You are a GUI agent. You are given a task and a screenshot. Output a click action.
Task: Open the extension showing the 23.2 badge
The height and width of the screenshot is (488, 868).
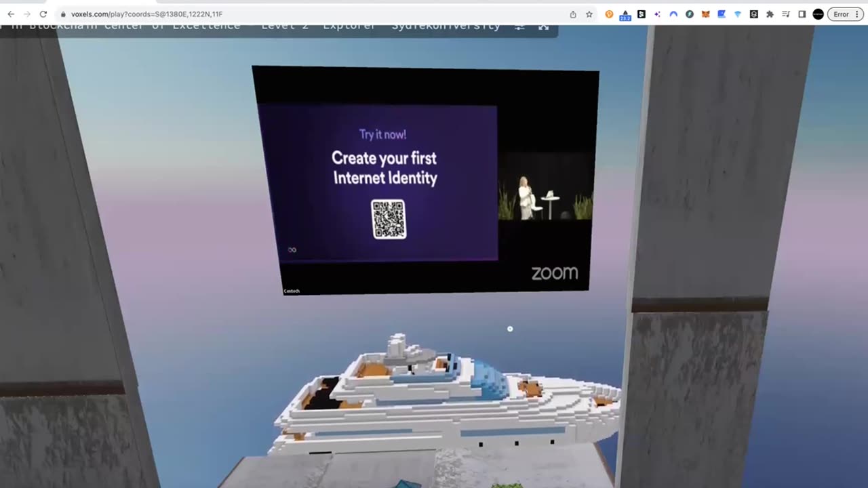pyautogui.click(x=625, y=14)
